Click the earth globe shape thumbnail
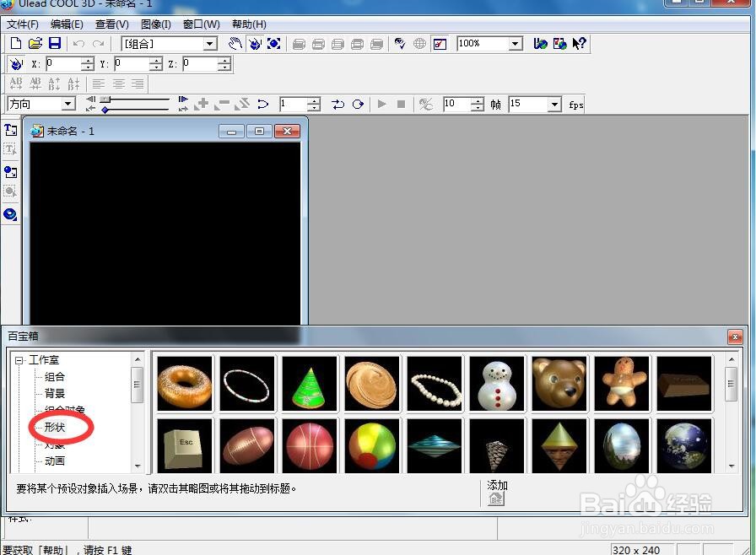 pos(684,445)
